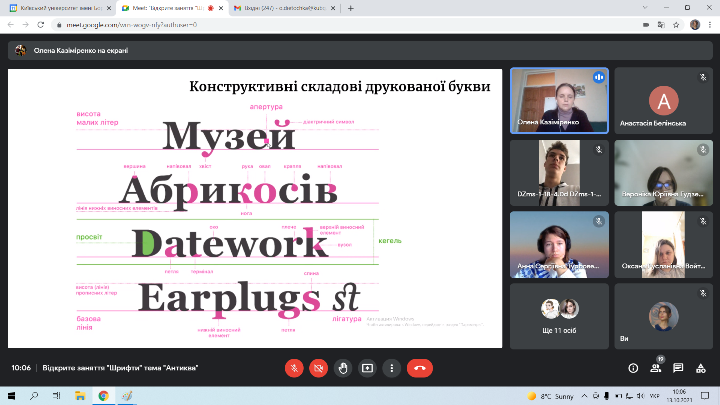The image size is (720, 405).
Task: Open the Chrome browser menu
Action: point(710,24)
